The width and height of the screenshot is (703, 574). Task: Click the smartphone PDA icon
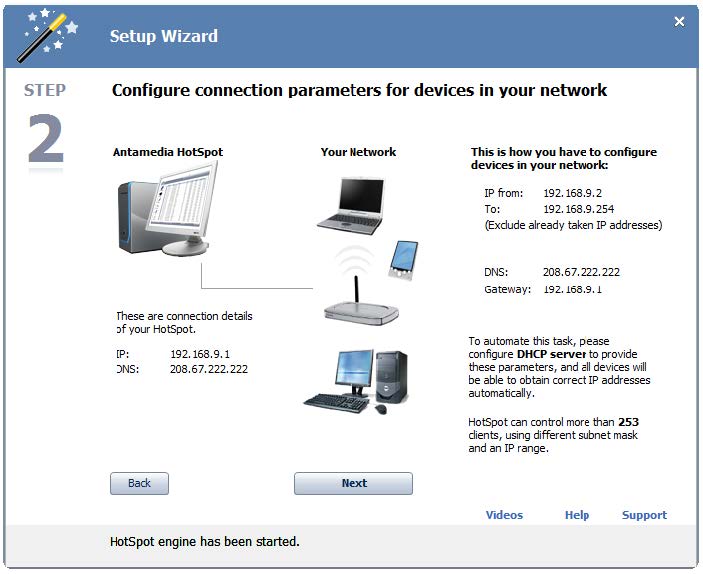tap(403, 260)
